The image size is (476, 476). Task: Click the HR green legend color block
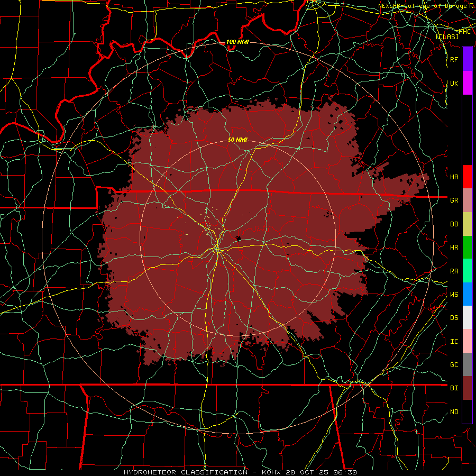467,248
